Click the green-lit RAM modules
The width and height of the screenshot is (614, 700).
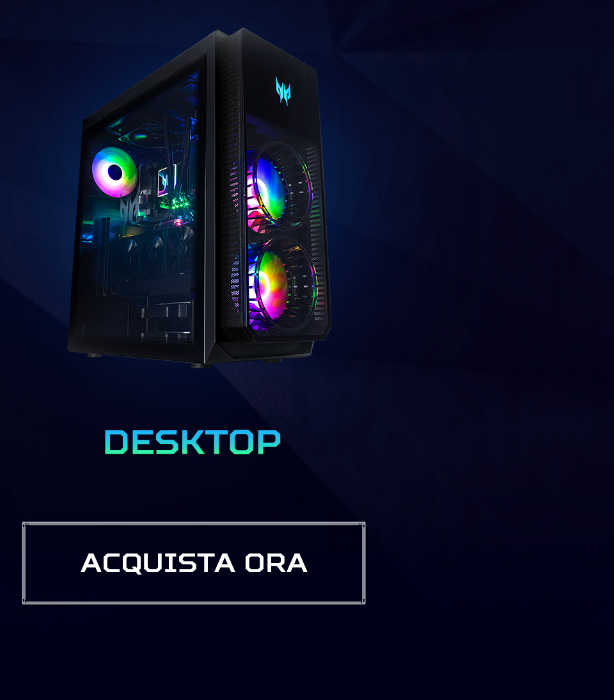pyautogui.click(x=179, y=203)
